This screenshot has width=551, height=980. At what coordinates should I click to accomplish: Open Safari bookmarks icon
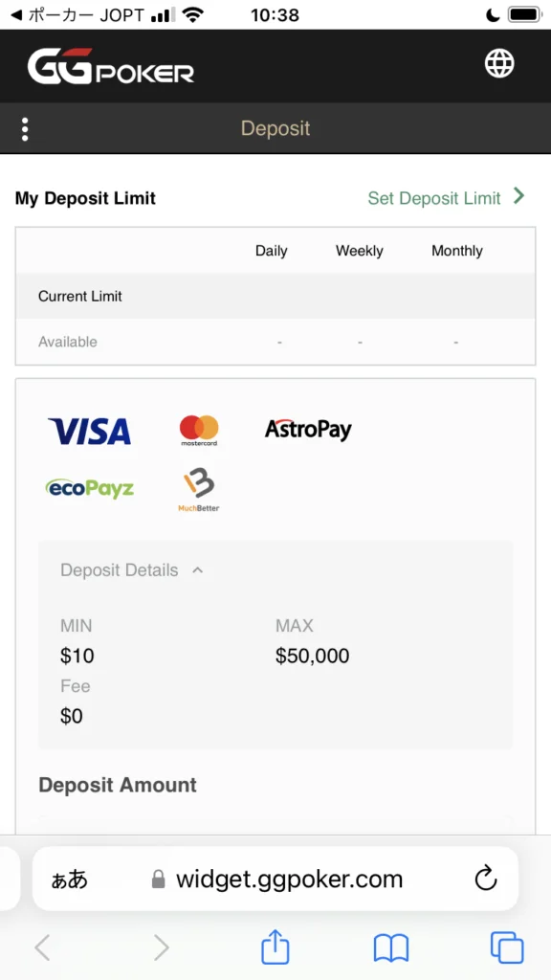[391, 948]
